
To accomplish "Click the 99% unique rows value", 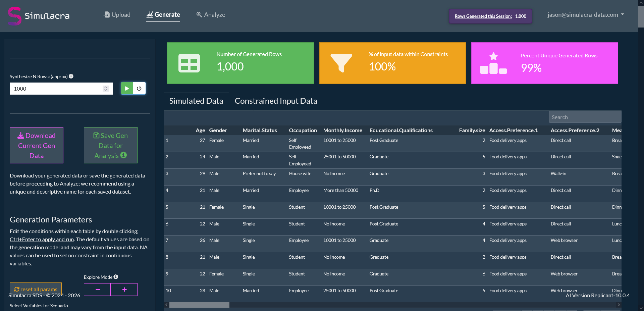I will point(531,68).
